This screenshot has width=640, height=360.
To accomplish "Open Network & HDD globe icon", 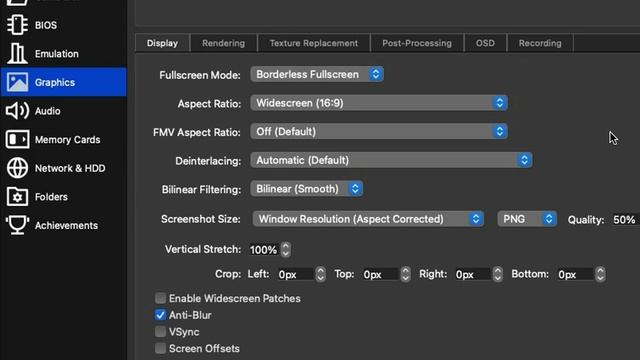I will coord(17,168).
